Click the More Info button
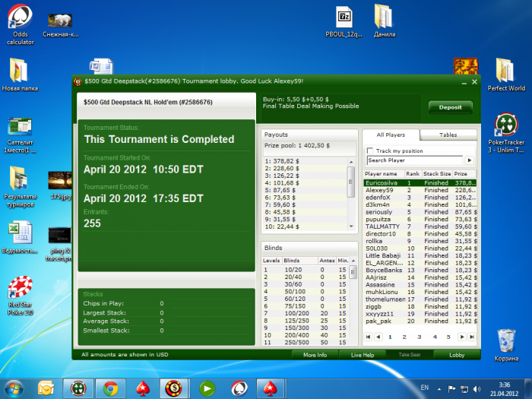The width and height of the screenshot is (532, 399). point(315,355)
